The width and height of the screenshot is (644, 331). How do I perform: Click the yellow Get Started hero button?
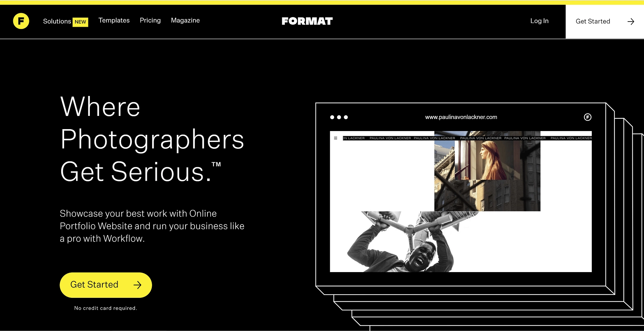[106, 285]
